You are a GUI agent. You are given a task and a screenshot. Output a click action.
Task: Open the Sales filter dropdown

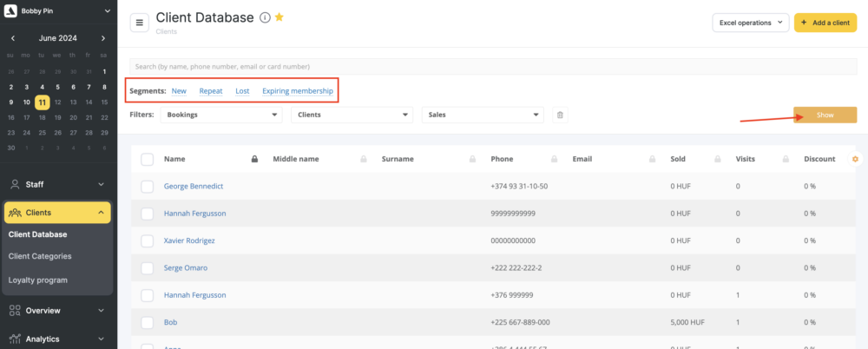click(x=483, y=115)
